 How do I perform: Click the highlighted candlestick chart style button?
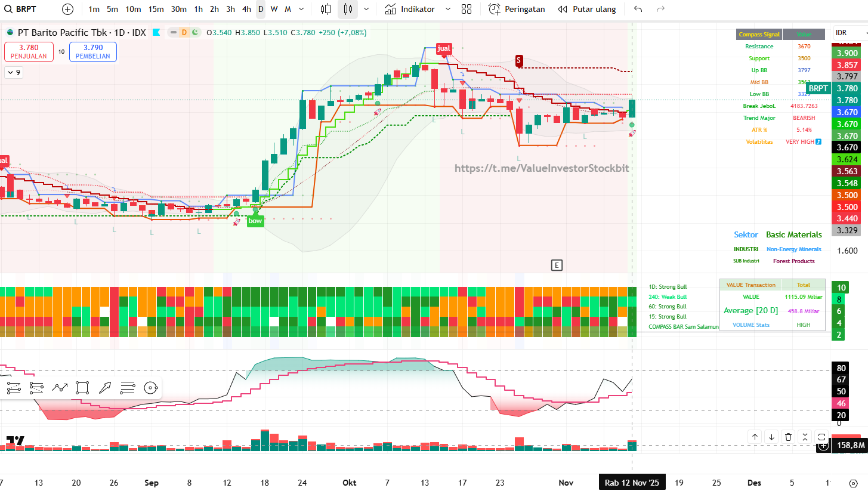pos(348,9)
